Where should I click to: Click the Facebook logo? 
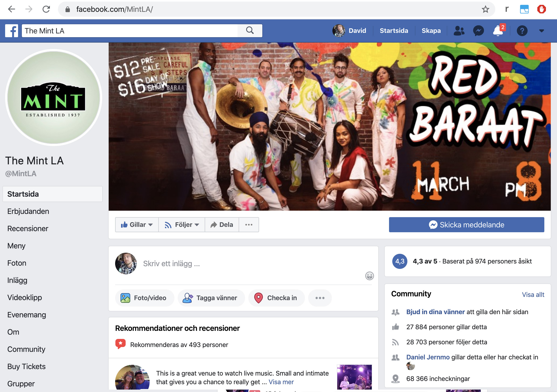point(12,31)
